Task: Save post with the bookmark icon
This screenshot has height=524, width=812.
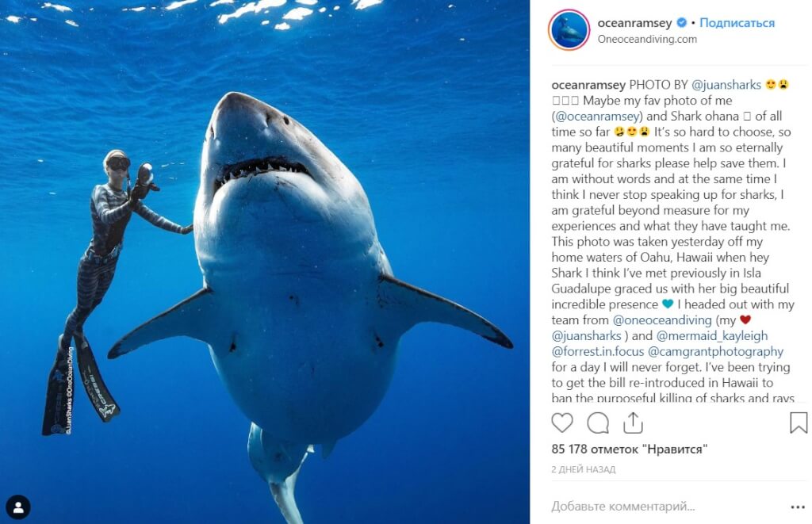Action: point(799,423)
